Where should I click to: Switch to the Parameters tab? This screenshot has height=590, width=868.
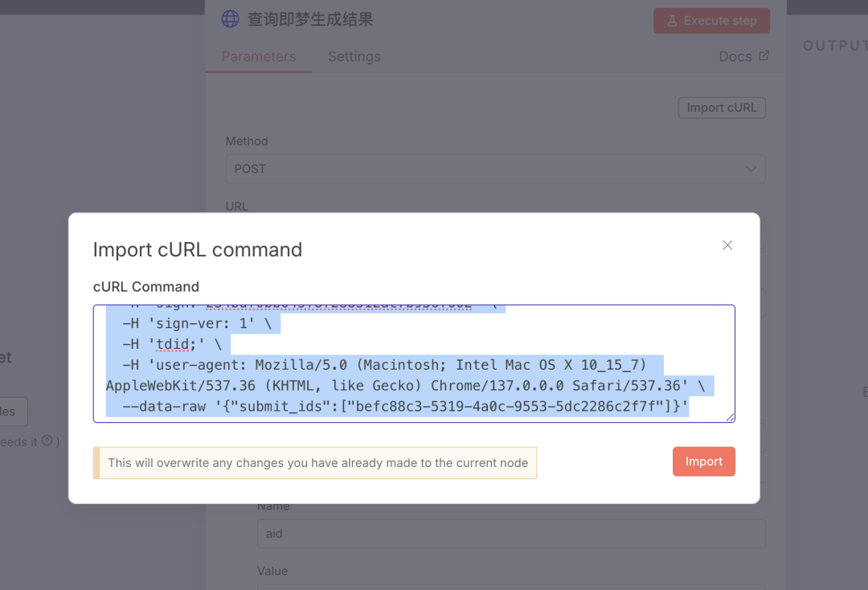[259, 56]
